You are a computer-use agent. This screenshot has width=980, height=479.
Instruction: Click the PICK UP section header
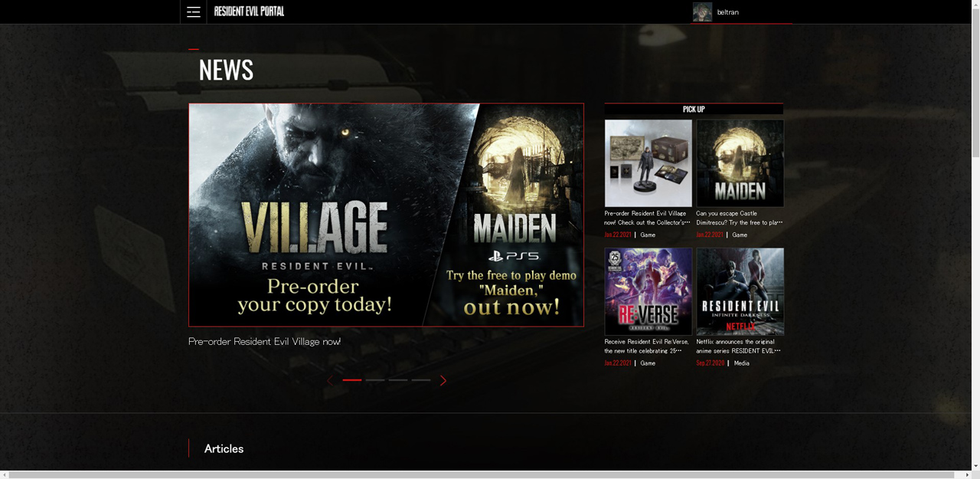(x=694, y=109)
